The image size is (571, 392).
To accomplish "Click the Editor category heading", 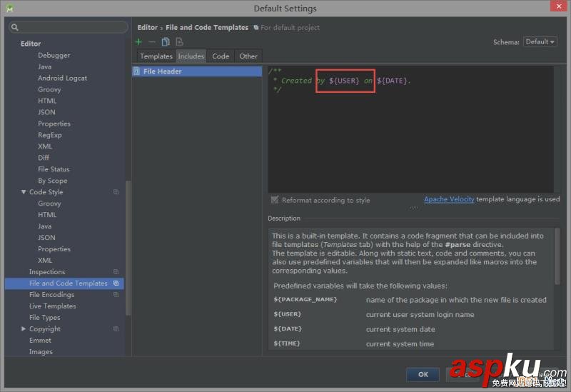I will coord(31,44).
